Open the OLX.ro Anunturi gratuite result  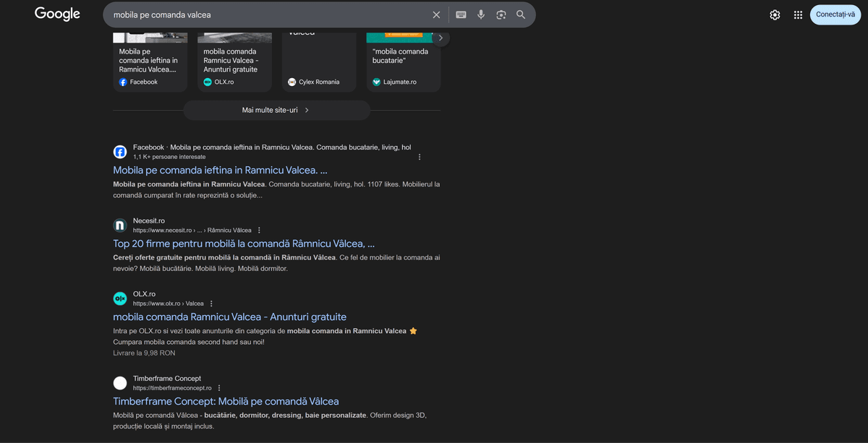coord(229,317)
